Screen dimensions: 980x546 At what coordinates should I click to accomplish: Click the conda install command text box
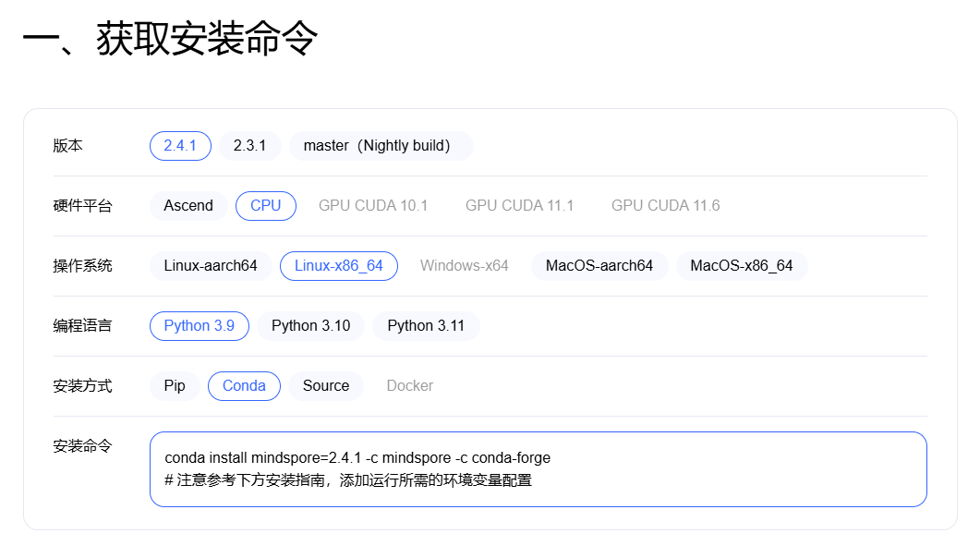pyautogui.click(x=538, y=469)
